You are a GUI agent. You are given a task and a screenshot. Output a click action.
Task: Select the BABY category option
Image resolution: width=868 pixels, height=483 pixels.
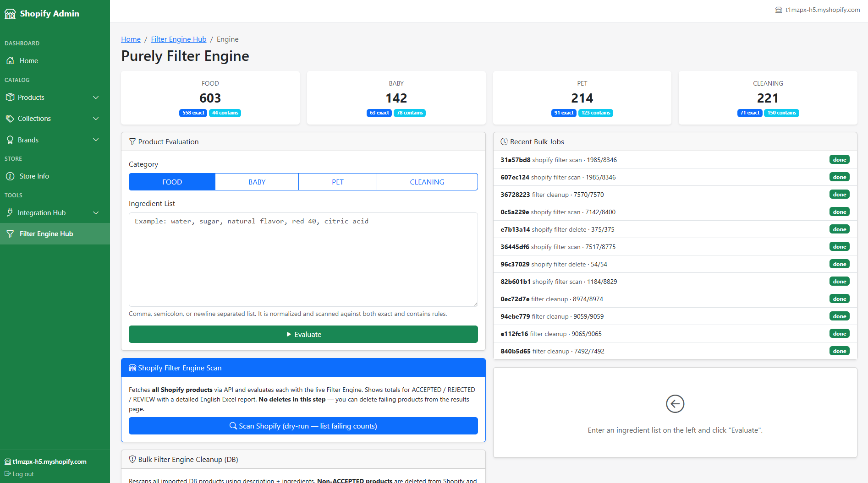click(257, 182)
